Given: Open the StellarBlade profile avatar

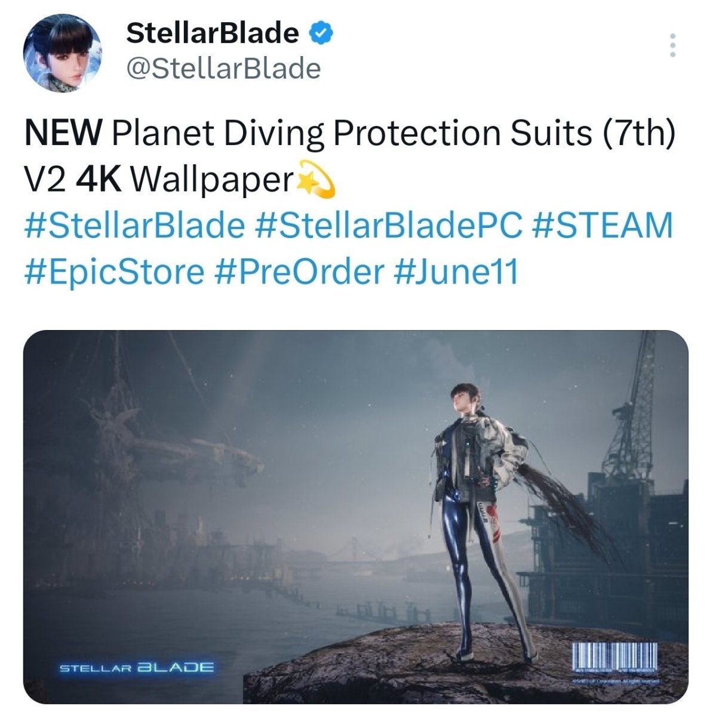Looking at the screenshot, I should pos(62,53).
